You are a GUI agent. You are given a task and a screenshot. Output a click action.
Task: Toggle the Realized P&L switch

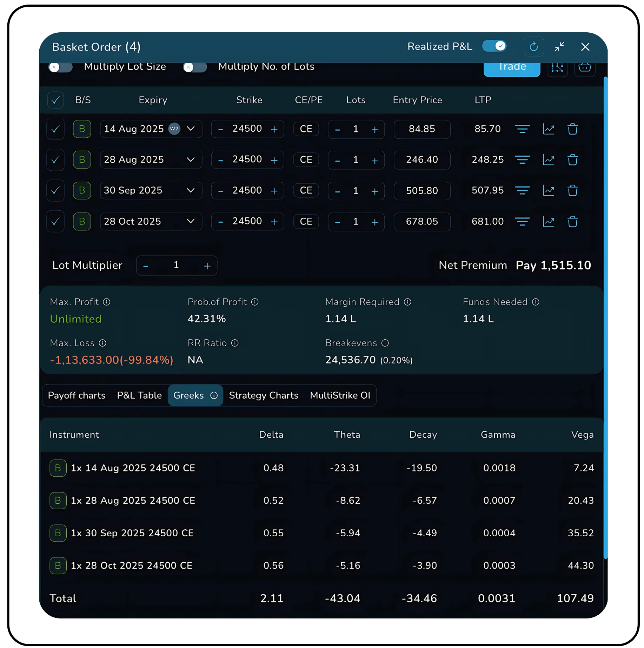coord(494,46)
